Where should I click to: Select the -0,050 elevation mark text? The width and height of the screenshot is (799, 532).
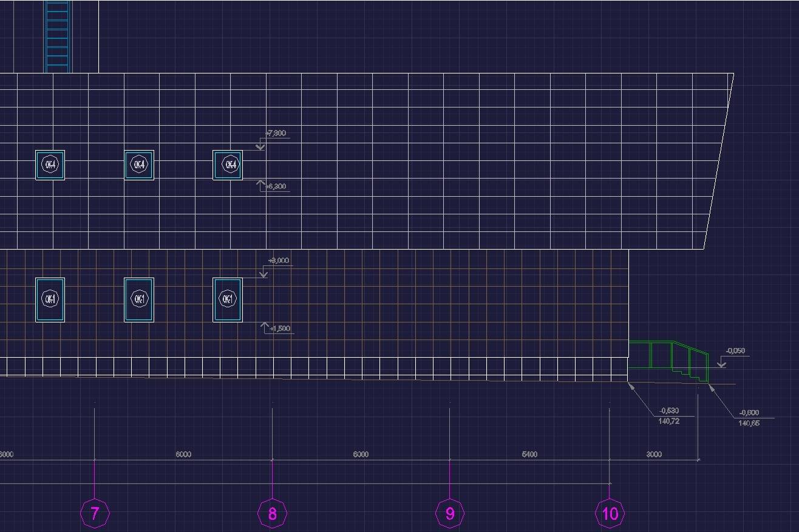click(x=735, y=351)
